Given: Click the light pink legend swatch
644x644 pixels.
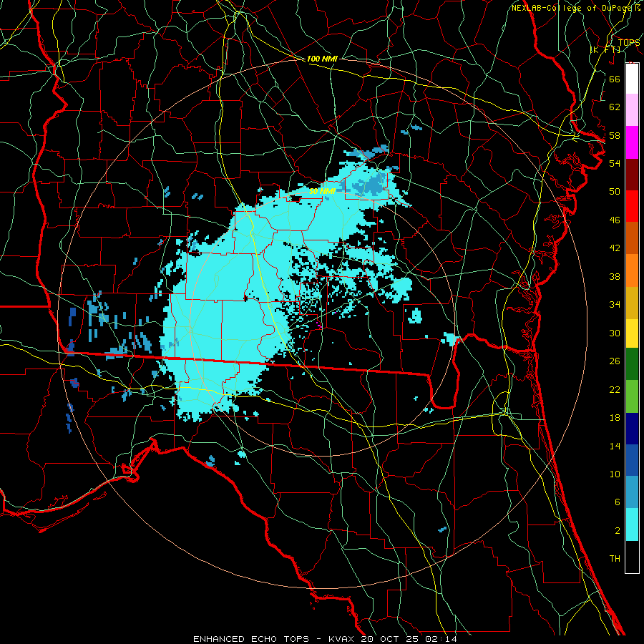Looking at the screenshot, I should (632, 110).
